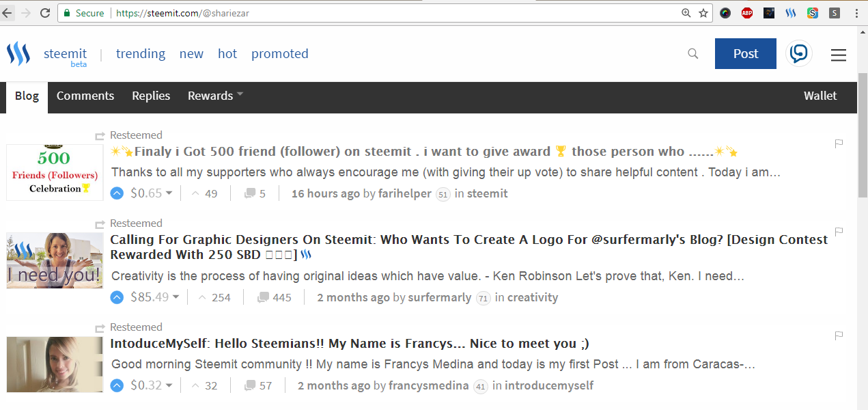
Task: Click 2 months ago by surfermarly timestamp
Action: click(x=353, y=297)
